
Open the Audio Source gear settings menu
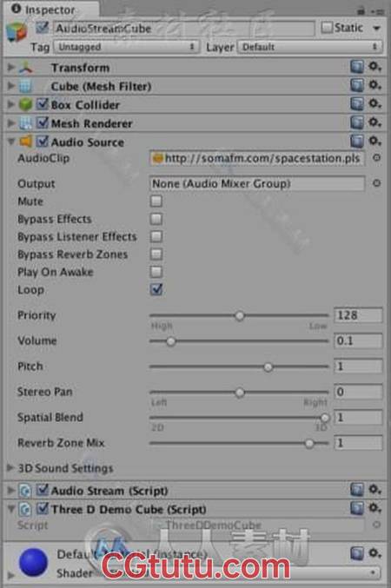tap(374, 141)
